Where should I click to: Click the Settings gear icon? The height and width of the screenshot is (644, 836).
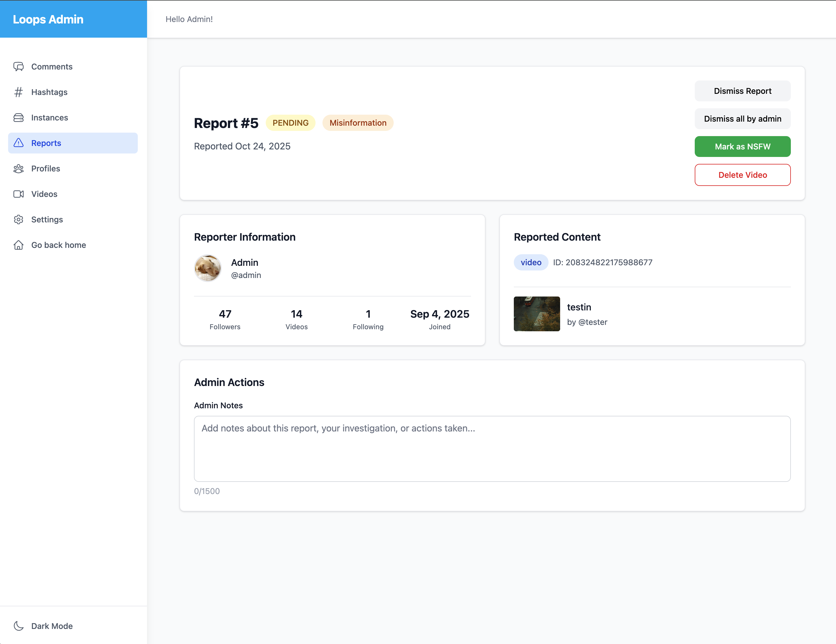tap(18, 219)
